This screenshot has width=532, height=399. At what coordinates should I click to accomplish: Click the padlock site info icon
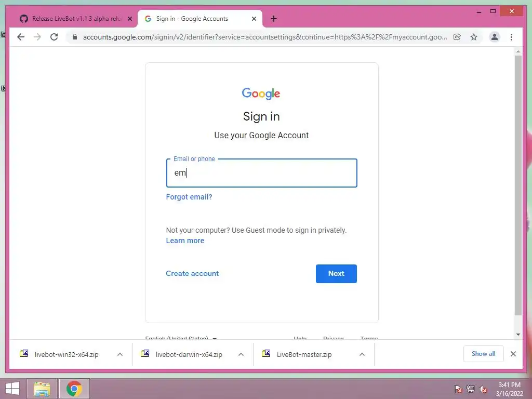75,37
